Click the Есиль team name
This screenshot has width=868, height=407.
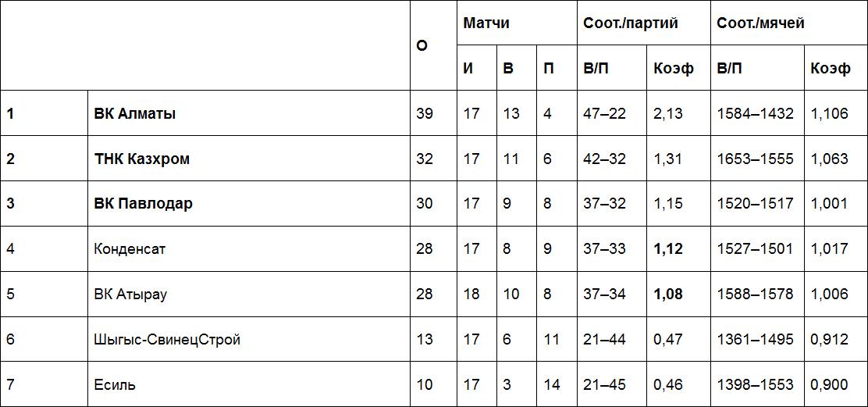[115, 385]
